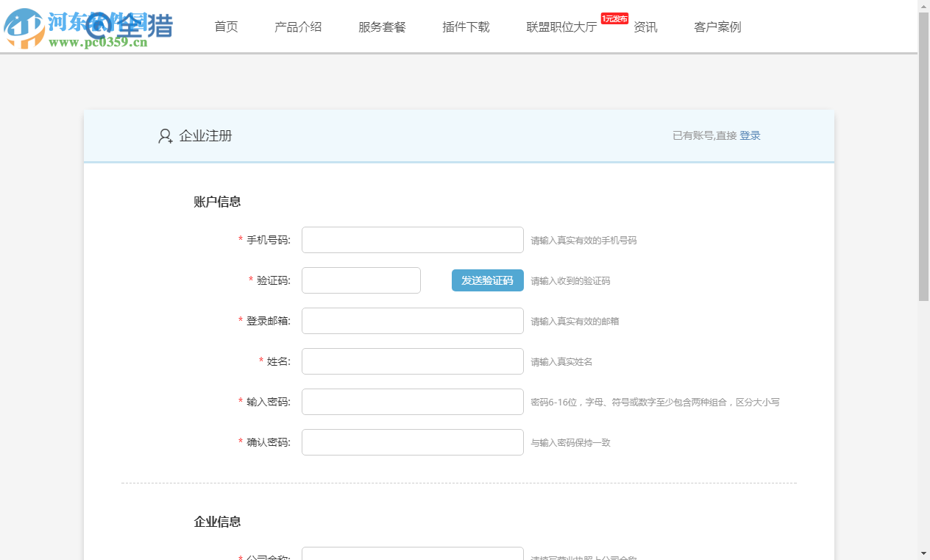Viewport: 930px width, 560px height.
Task: Click the scrollbar down arrow
Action: [923, 553]
